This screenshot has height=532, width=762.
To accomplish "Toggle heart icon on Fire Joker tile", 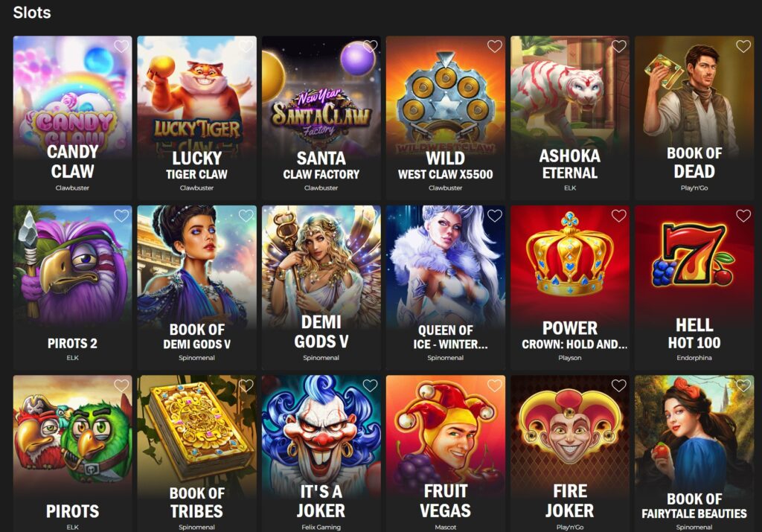I will tap(618, 385).
